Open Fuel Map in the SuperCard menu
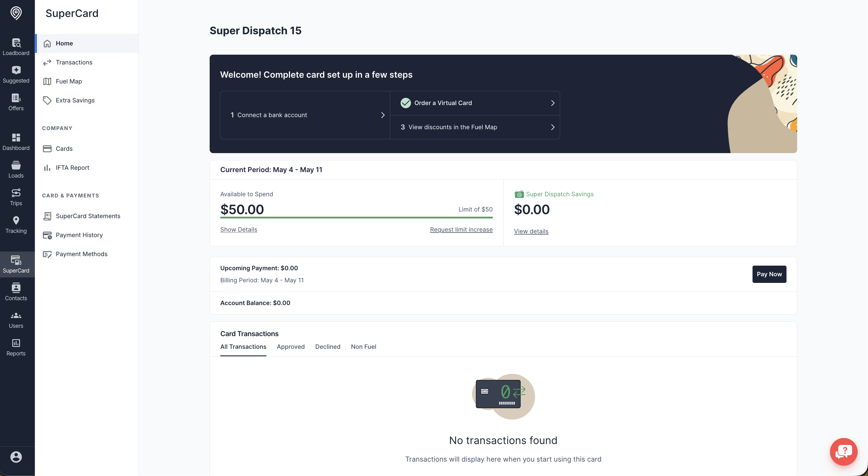The height and width of the screenshot is (476, 868). (87, 81)
